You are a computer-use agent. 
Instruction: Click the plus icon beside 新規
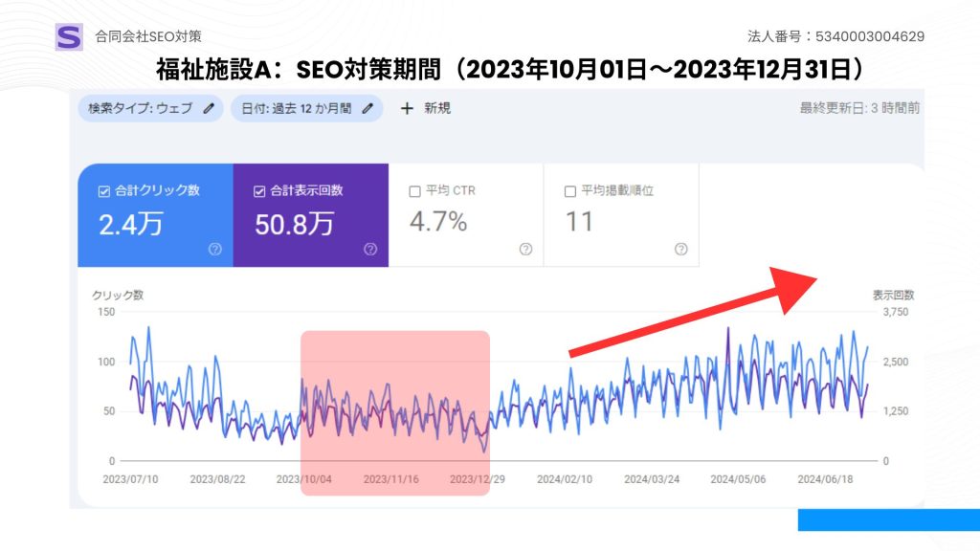pyautogui.click(x=407, y=108)
